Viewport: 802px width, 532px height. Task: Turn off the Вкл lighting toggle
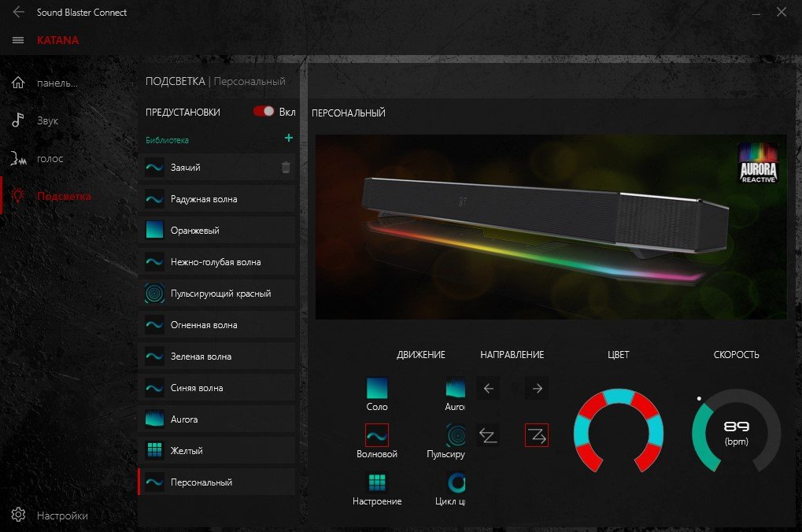(x=264, y=112)
